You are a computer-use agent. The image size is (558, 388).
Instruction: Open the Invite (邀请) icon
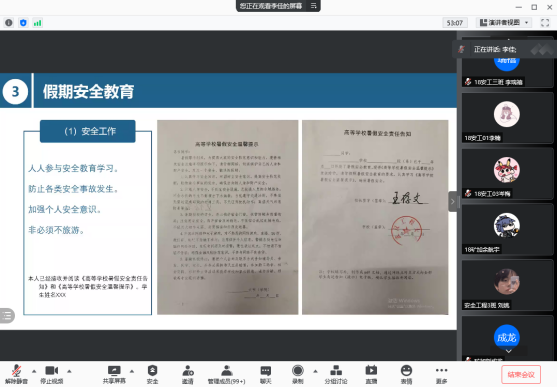pyautogui.click(x=188, y=374)
